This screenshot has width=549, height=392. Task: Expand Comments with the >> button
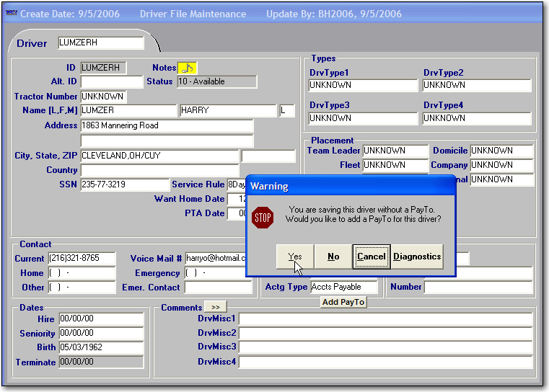(x=216, y=308)
